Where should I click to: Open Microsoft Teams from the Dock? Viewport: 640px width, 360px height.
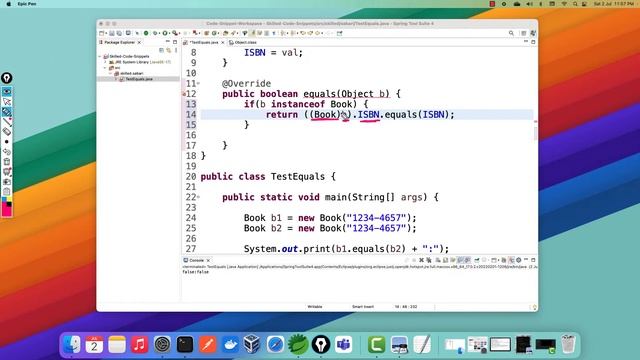344,345
